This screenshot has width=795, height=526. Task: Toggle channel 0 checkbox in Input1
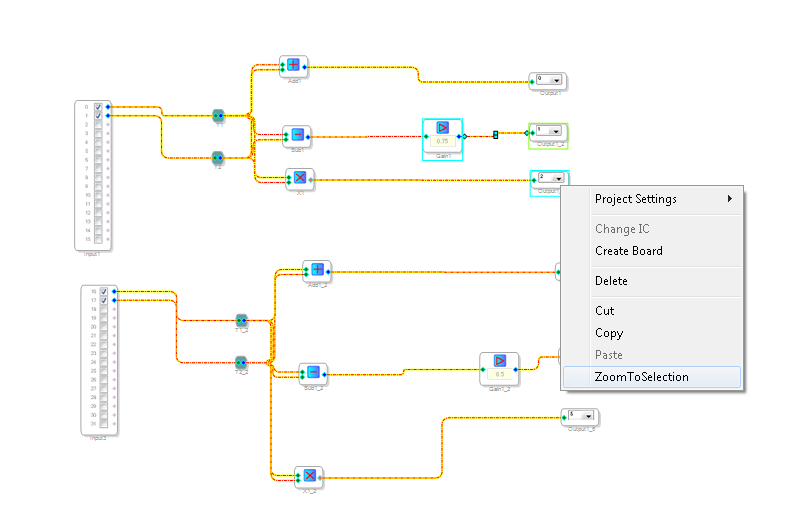(98, 107)
